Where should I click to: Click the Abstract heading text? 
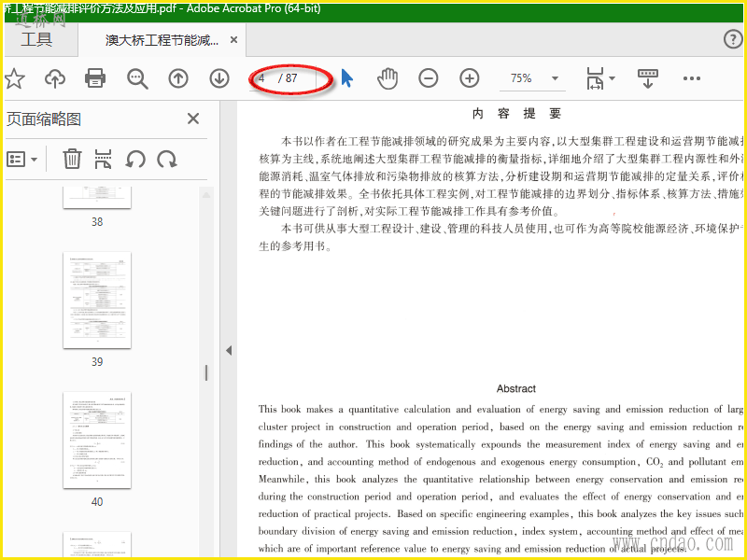tap(516, 388)
